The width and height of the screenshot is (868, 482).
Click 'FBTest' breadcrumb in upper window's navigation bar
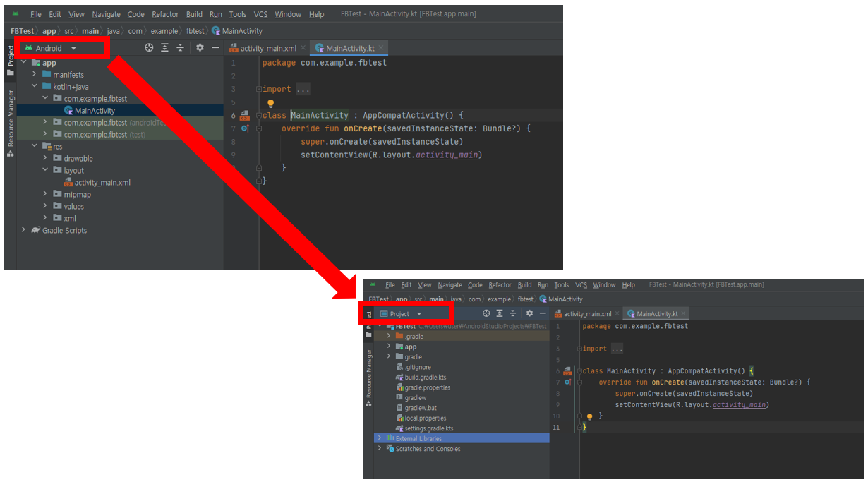click(x=23, y=31)
